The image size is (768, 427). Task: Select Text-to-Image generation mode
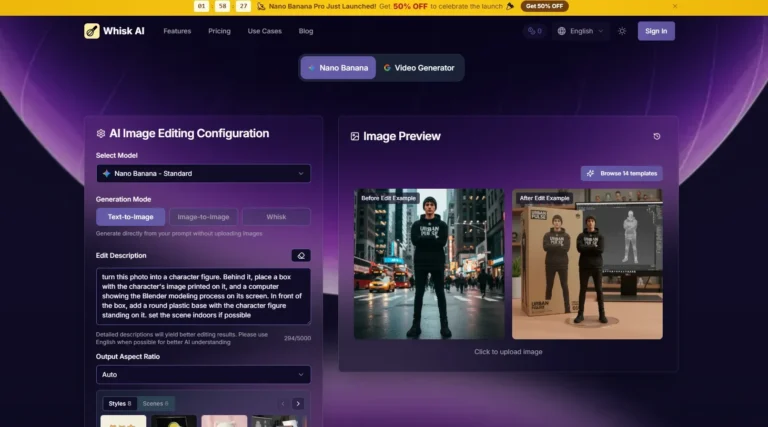tap(130, 216)
